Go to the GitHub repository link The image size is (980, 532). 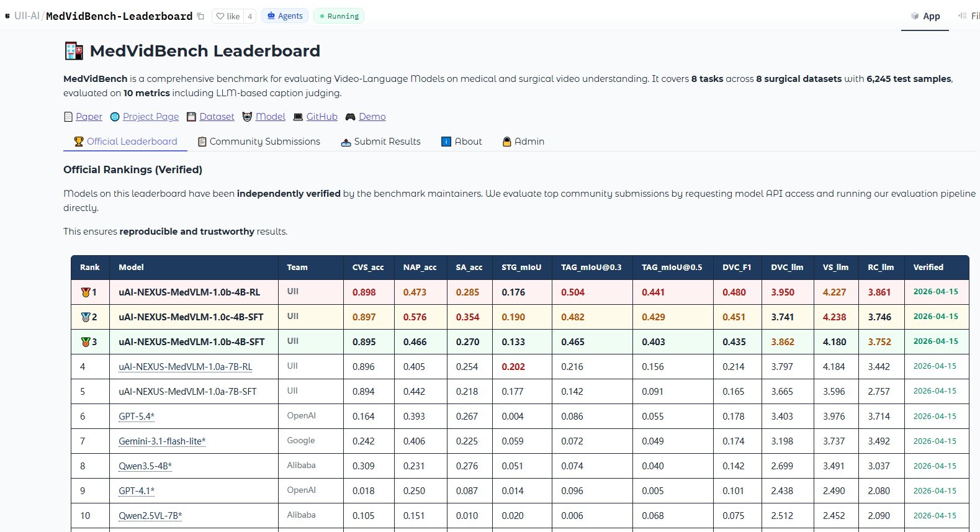coord(321,117)
